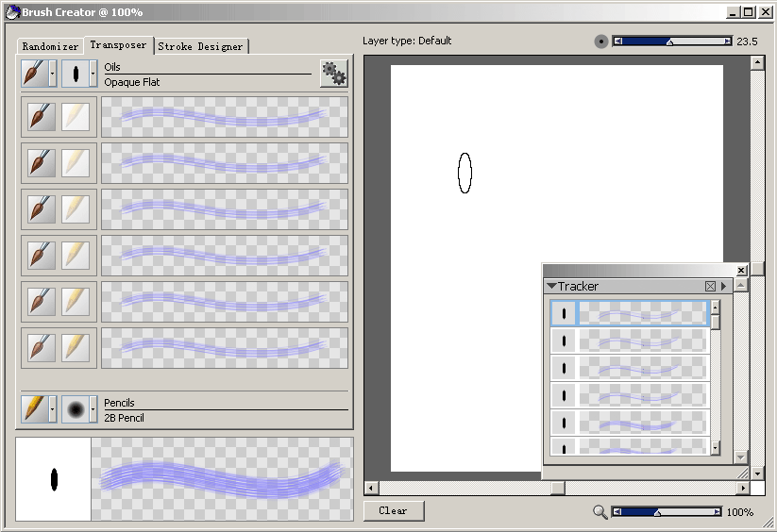Click the 100% zoom value
Screen dimensions: 777x532
click(740, 512)
